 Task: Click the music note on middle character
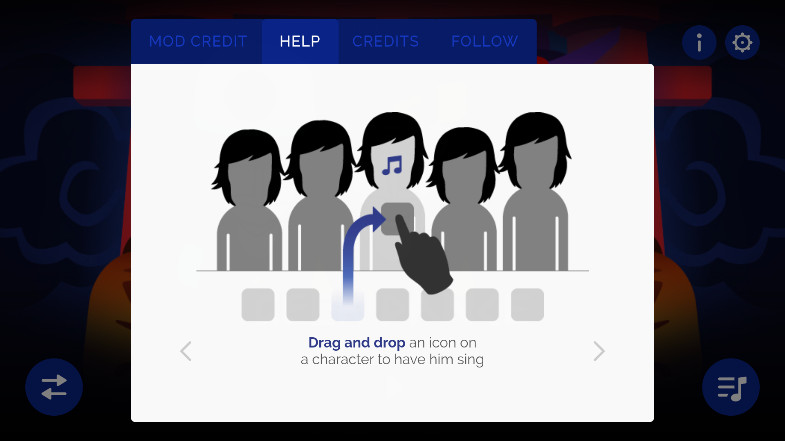[392, 165]
